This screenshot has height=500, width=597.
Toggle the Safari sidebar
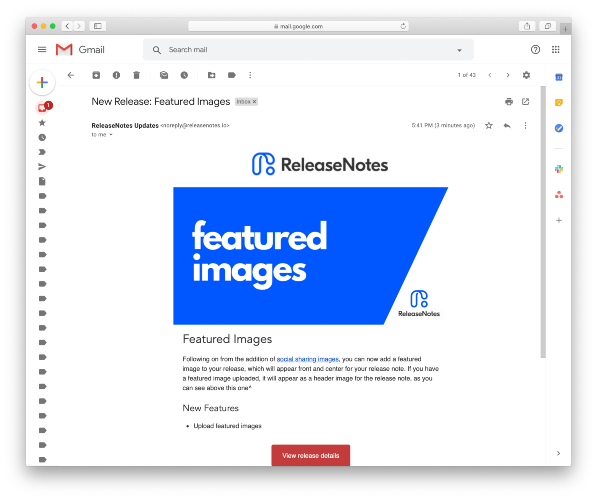click(x=98, y=26)
